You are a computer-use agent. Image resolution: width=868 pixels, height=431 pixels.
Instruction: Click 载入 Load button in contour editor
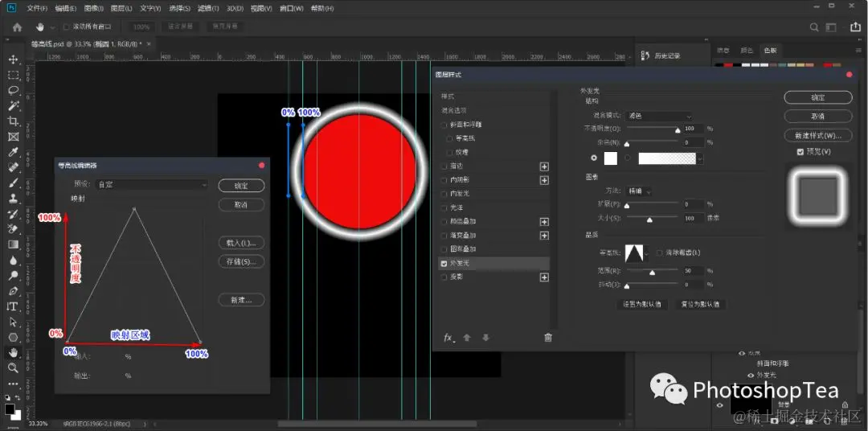tap(241, 243)
